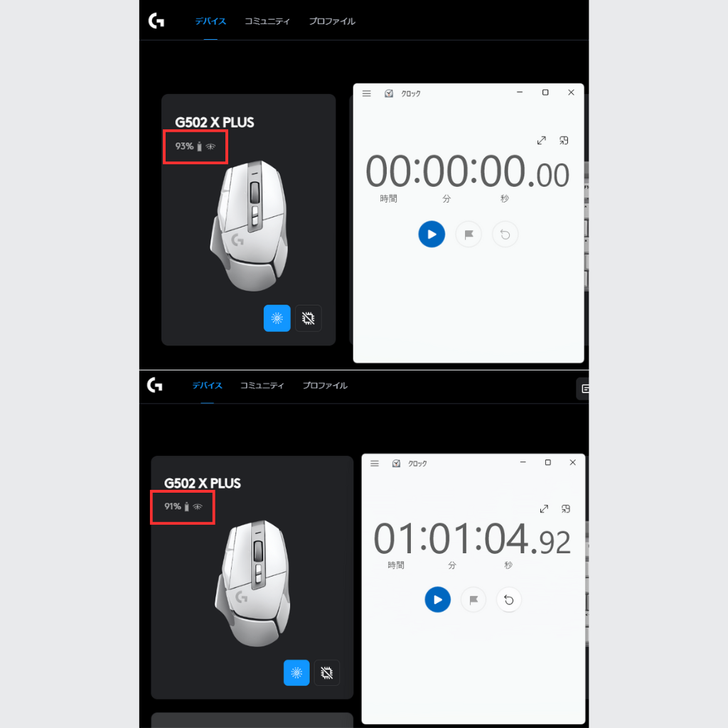The width and height of the screenshot is (728, 728).
Task: Start the stopwatch in the upper Clock window
Action: pyautogui.click(x=432, y=234)
